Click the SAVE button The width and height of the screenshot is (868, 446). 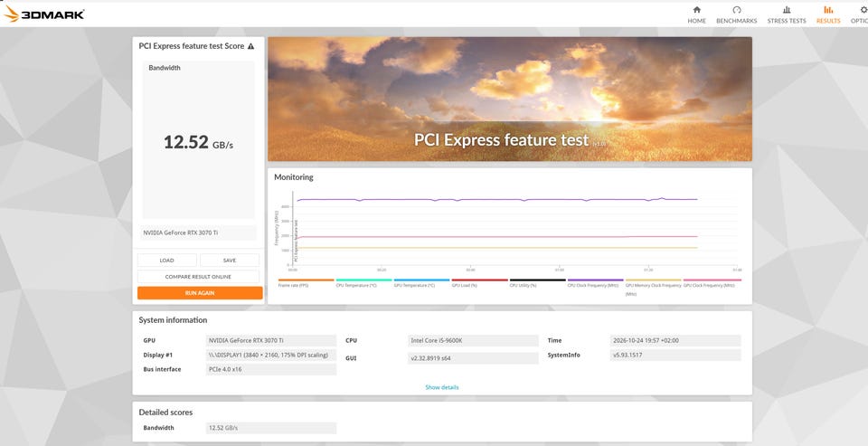tap(230, 261)
